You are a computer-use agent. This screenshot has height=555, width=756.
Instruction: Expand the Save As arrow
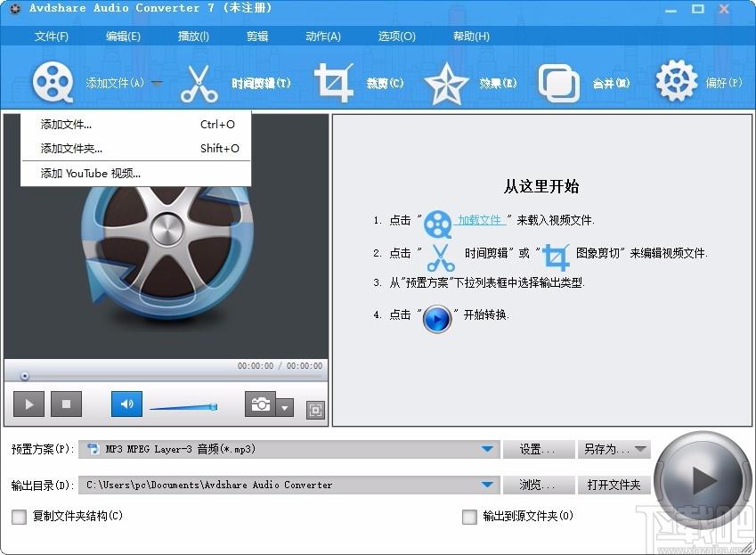coord(640,449)
